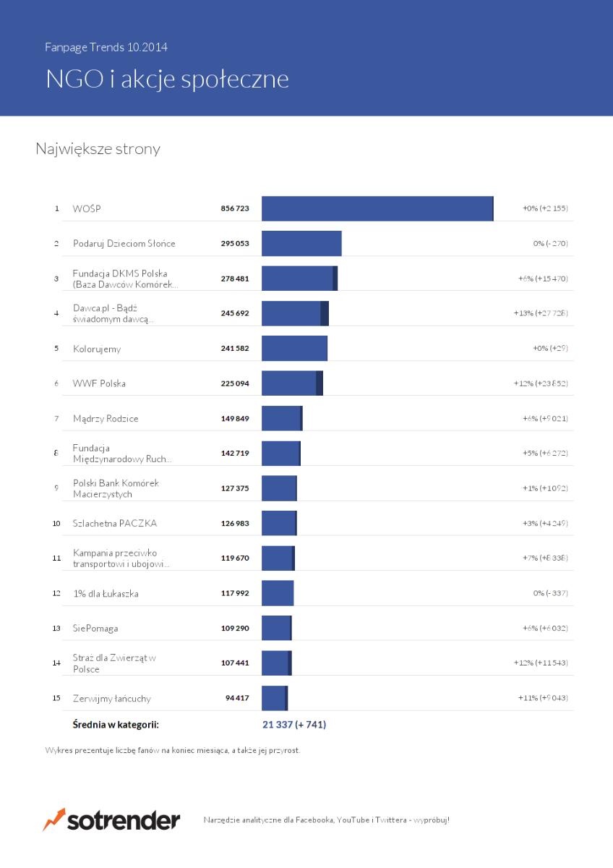Click the 'Wykres prezentuje liczbę fanów' footnote
Viewport: 613px width, 868px height.
tap(173, 750)
